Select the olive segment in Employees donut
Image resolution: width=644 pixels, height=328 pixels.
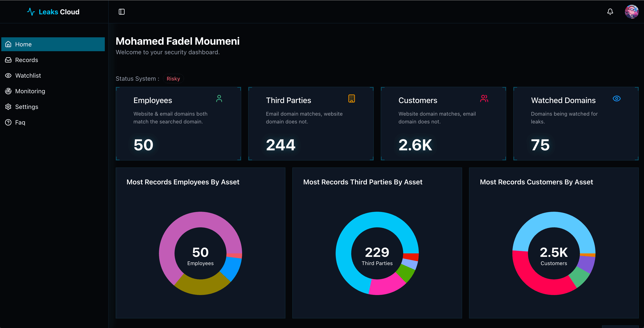201,286
